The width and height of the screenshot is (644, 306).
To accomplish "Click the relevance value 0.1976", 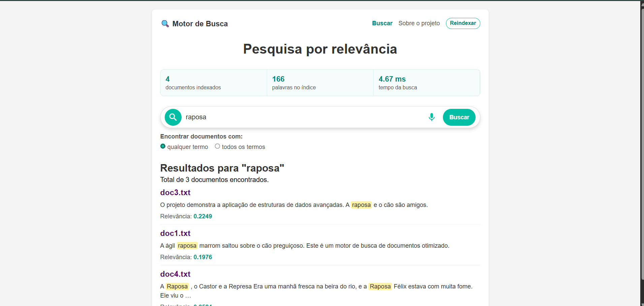I will pyautogui.click(x=203, y=257).
